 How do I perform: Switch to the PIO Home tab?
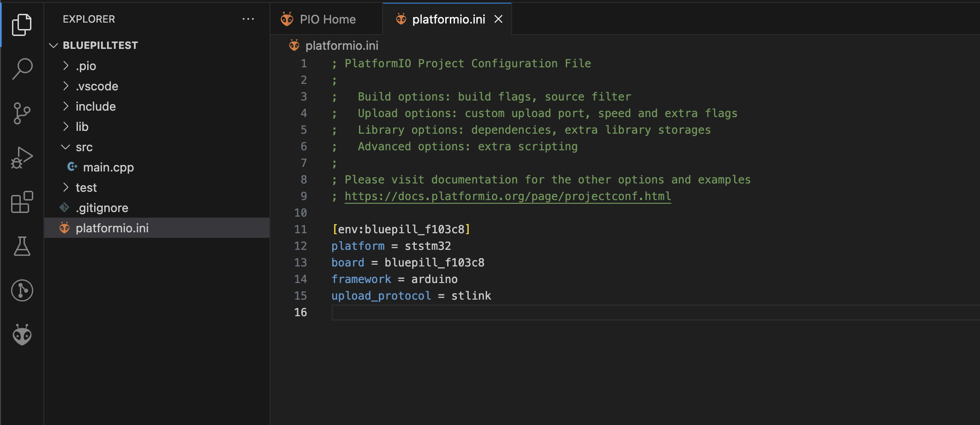click(327, 19)
